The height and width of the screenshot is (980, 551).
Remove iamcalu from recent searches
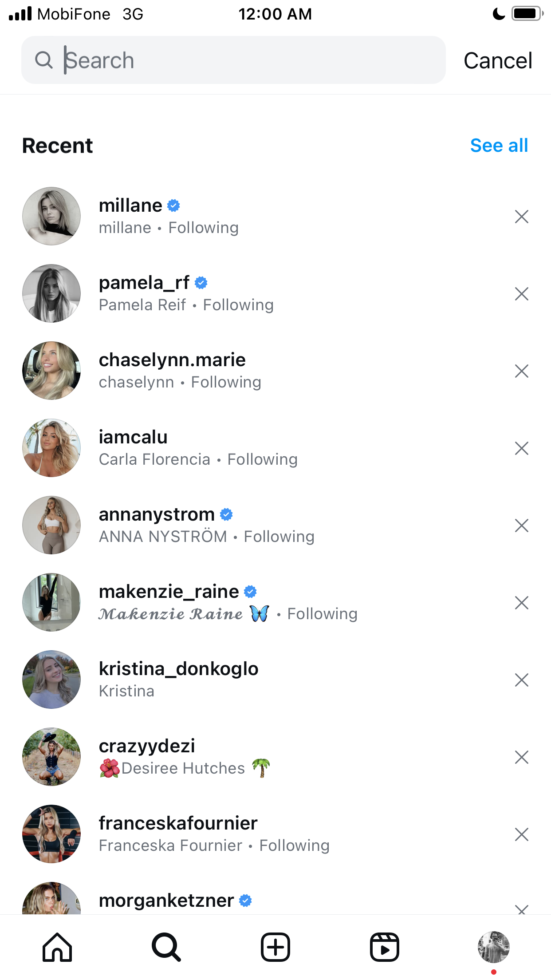tap(522, 448)
